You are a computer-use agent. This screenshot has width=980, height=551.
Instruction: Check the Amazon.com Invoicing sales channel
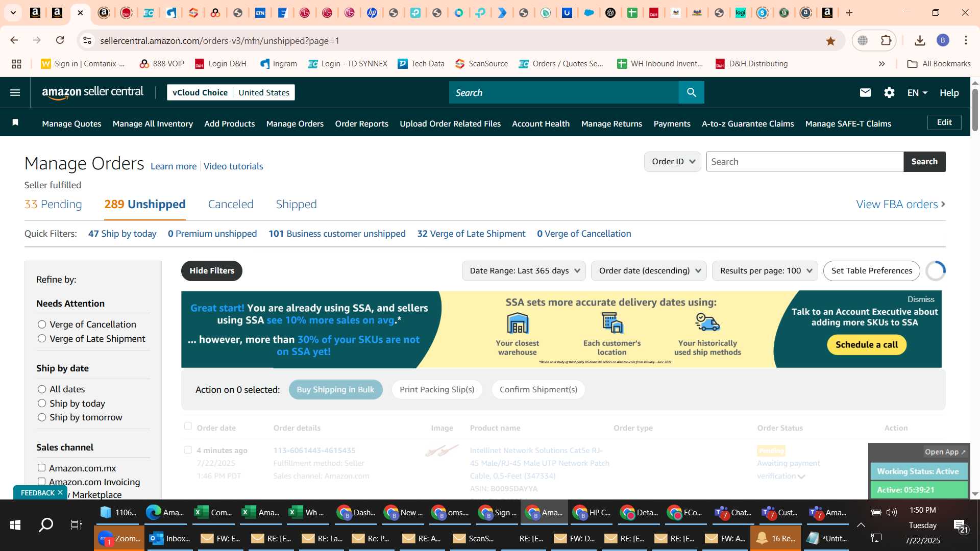point(41,482)
